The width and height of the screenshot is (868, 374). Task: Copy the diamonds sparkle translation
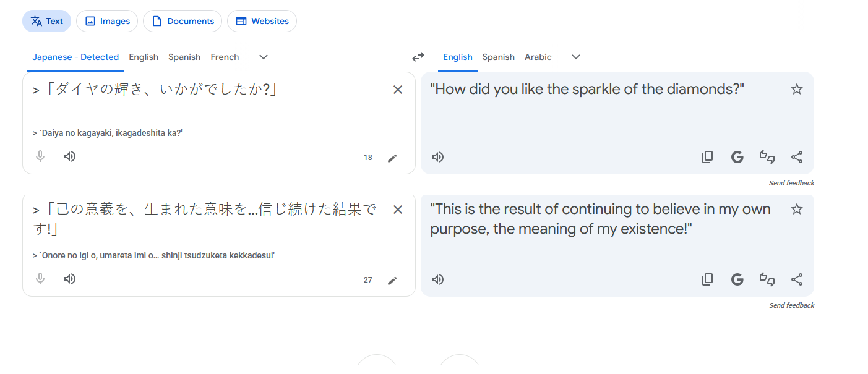[x=707, y=157]
